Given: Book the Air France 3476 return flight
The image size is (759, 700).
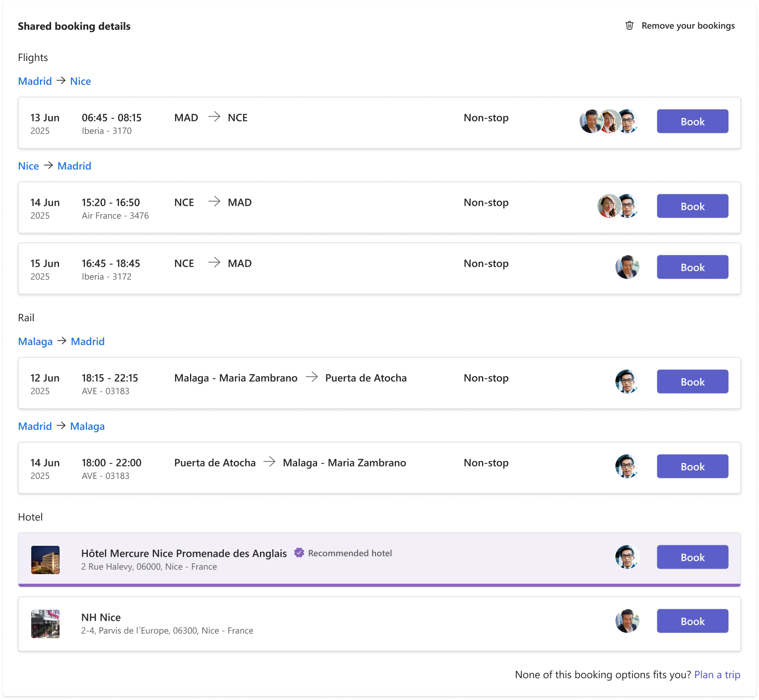Looking at the screenshot, I should (x=692, y=206).
